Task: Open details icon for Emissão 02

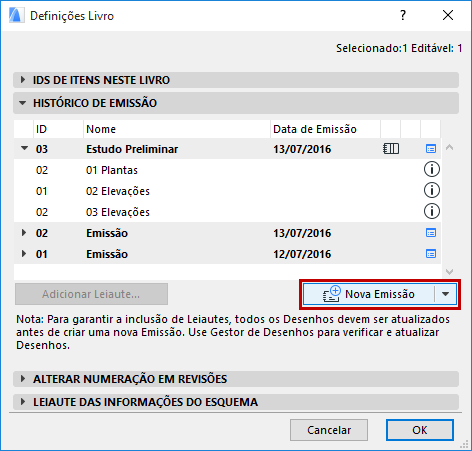Action: [x=431, y=233]
